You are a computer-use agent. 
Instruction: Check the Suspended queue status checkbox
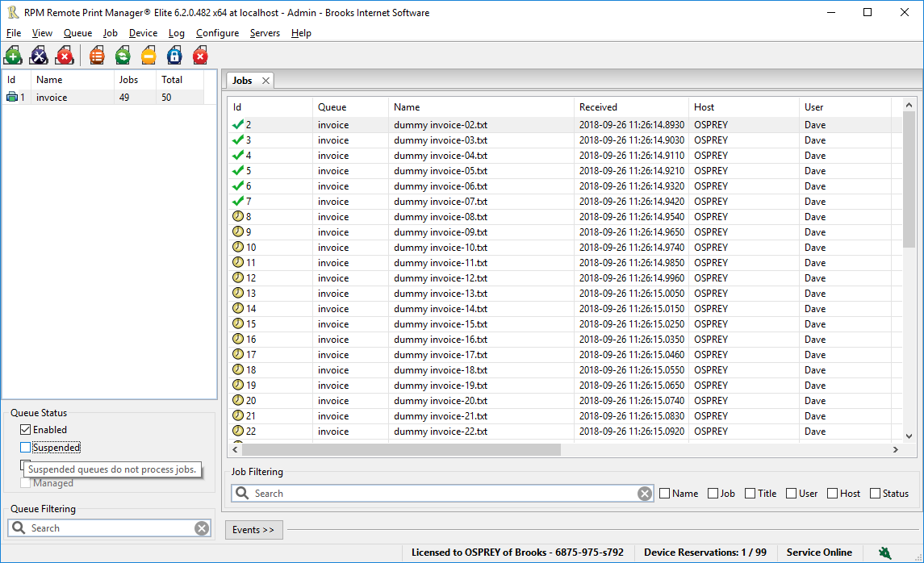[x=26, y=448]
